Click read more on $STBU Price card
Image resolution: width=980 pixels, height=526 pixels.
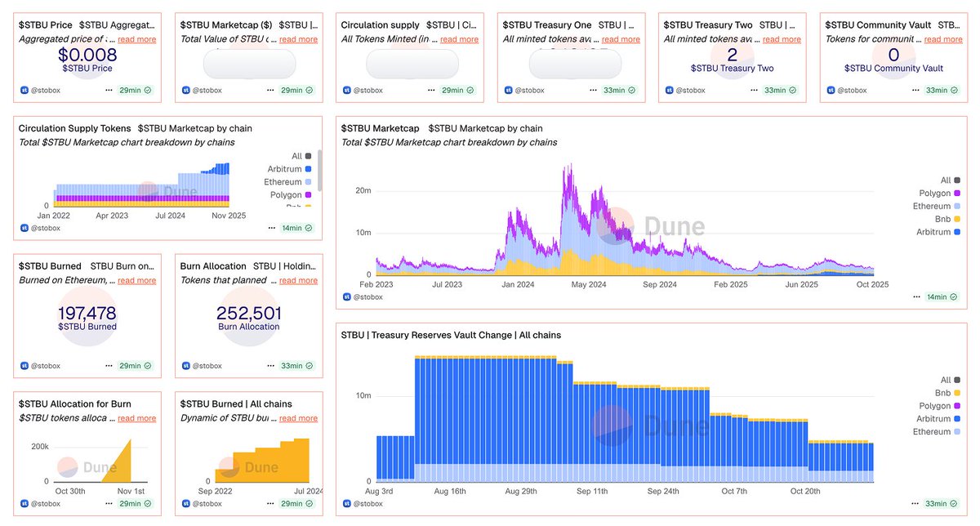[x=137, y=39]
